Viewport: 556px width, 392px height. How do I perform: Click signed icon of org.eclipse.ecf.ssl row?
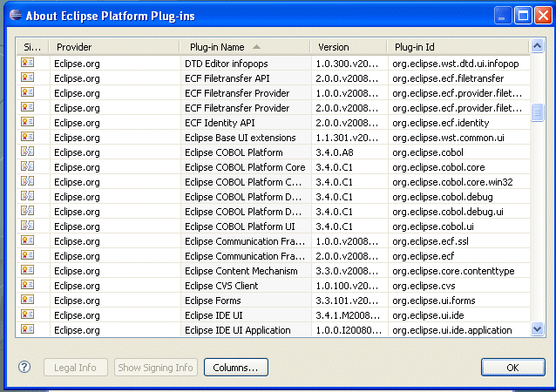point(27,240)
